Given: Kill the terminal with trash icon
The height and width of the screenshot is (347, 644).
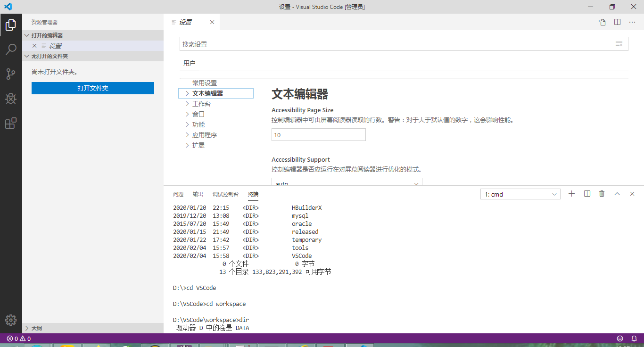Looking at the screenshot, I should click(x=602, y=194).
